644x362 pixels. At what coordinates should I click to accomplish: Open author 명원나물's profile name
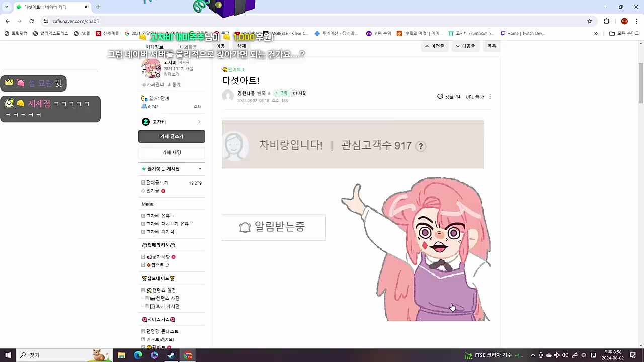246,93
